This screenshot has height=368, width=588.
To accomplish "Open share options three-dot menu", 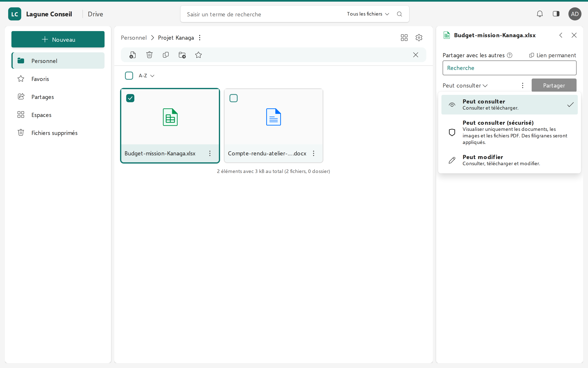I will [x=523, y=85].
